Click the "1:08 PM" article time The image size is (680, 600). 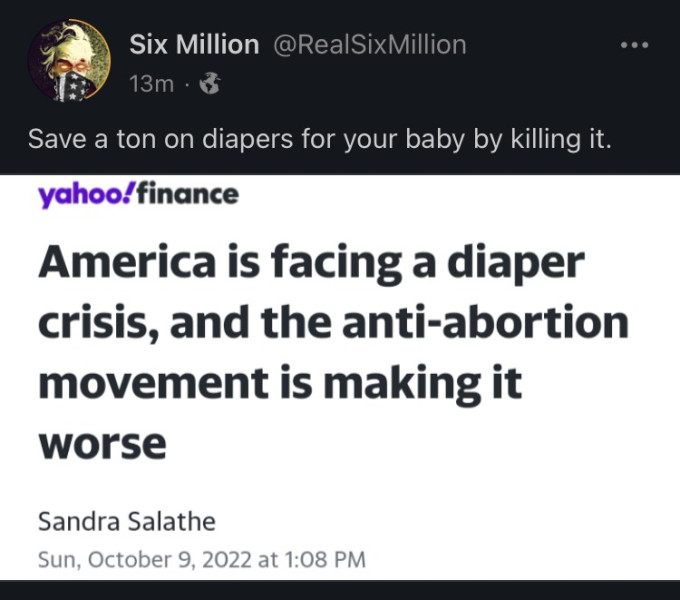click(x=324, y=559)
